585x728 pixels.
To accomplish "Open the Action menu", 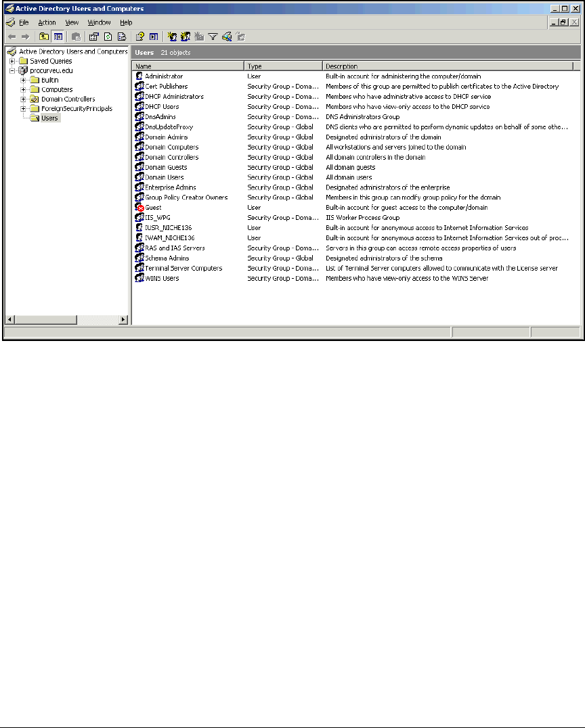I will [x=47, y=22].
